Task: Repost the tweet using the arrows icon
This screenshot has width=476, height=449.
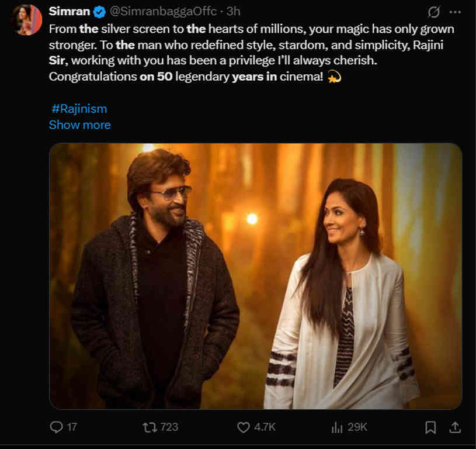Action: pyautogui.click(x=150, y=427)
